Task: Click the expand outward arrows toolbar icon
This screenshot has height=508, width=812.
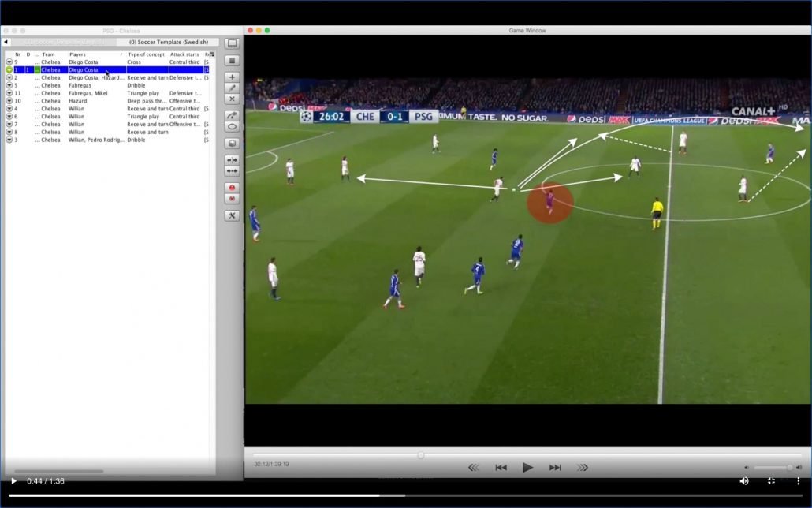Action: [x=232, y=159]
